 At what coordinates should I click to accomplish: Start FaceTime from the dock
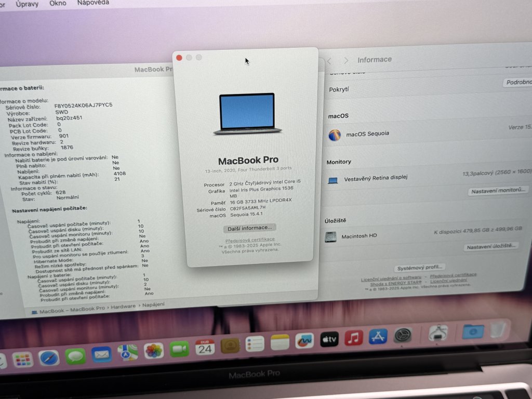coord(179,349)
